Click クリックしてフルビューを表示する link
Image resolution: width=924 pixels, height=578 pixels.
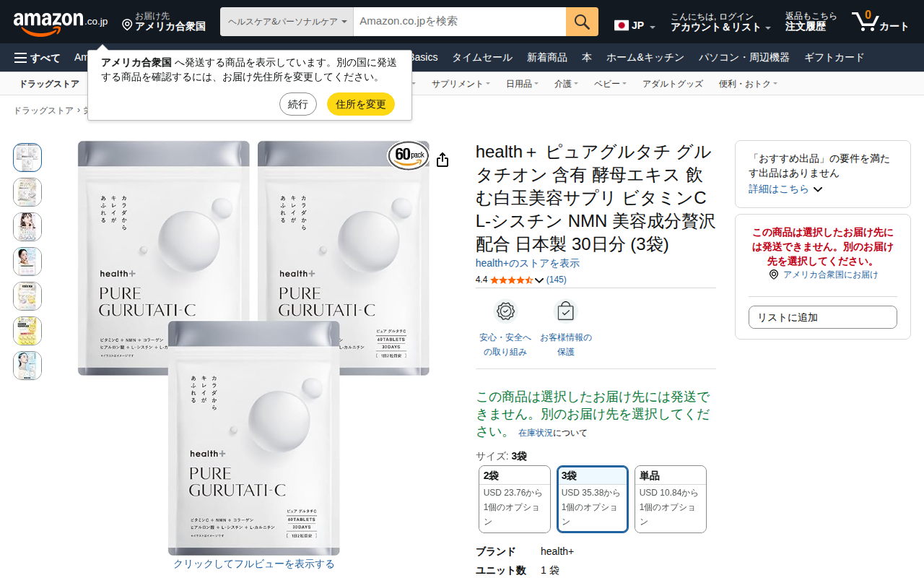pyautogui.click(x=254, y=564)
